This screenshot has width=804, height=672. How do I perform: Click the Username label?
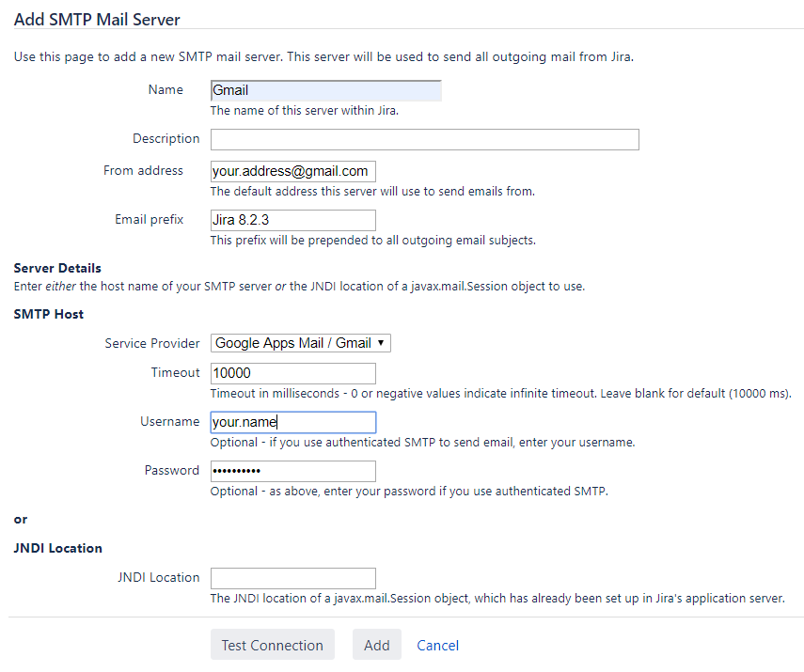point(169,421)
